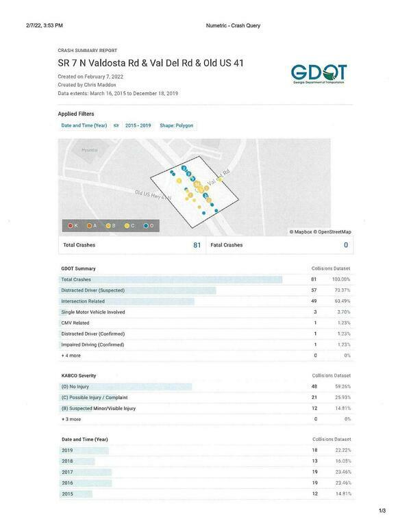
Task: Click 'Collisions Dataset' column header in GDOT Summary
Action: coord(331,268)
